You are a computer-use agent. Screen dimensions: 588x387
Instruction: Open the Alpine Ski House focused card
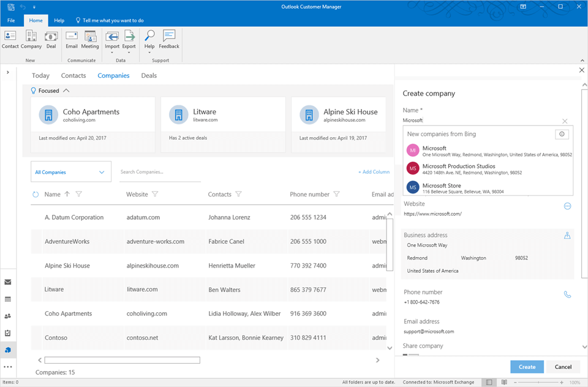(x=338, y=124)
